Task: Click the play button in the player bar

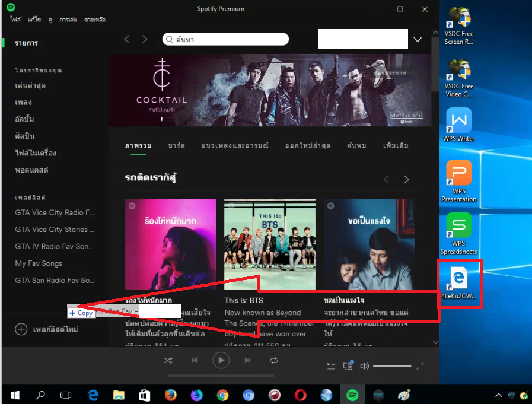Action: pyautogui.click(x=221, y=360)
